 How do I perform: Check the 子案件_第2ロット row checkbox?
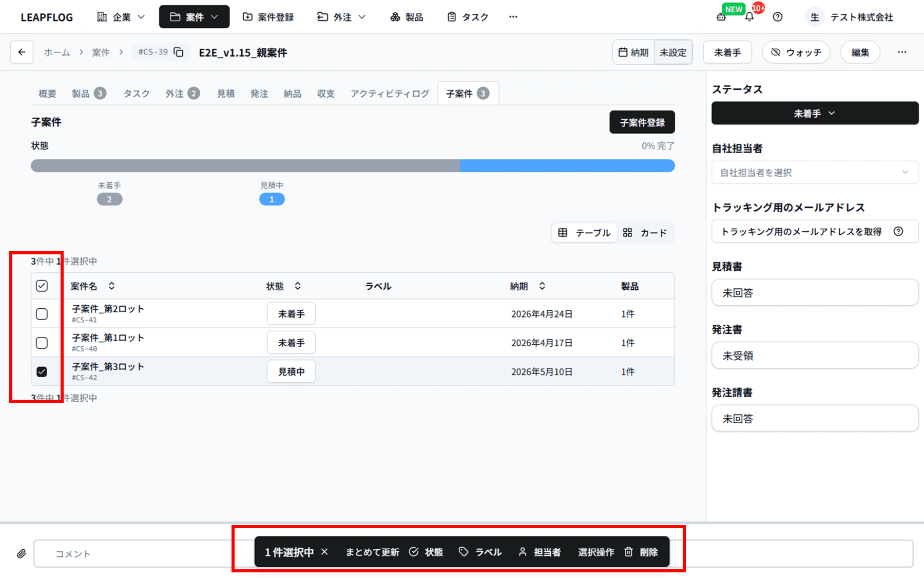point(42,314)
